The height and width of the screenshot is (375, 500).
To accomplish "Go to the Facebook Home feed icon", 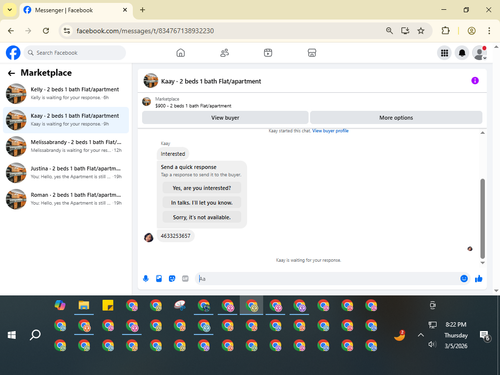I will pyautogui.click(x=181, y=53).
